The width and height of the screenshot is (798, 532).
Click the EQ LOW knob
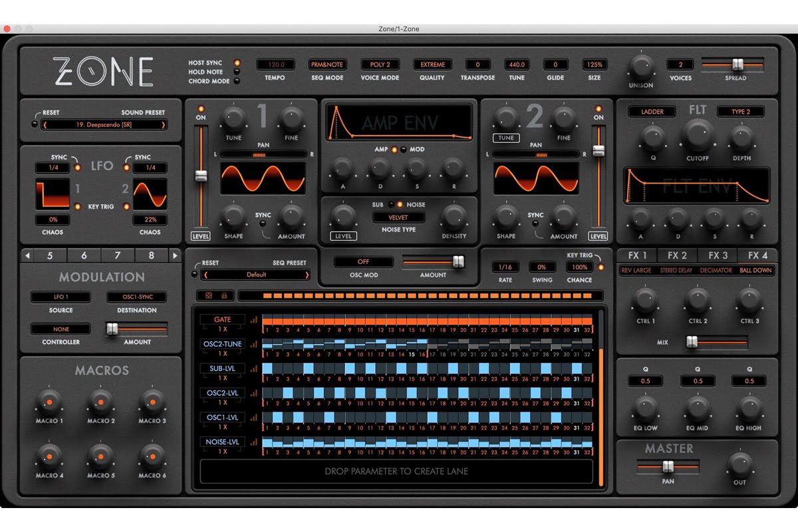coord(645,408)
